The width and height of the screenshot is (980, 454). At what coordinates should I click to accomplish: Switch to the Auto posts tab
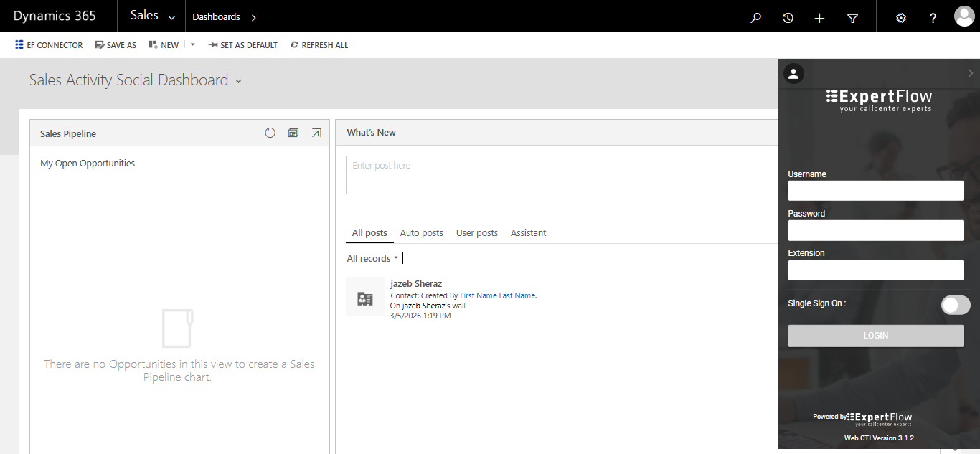click(x=421, y=233)
